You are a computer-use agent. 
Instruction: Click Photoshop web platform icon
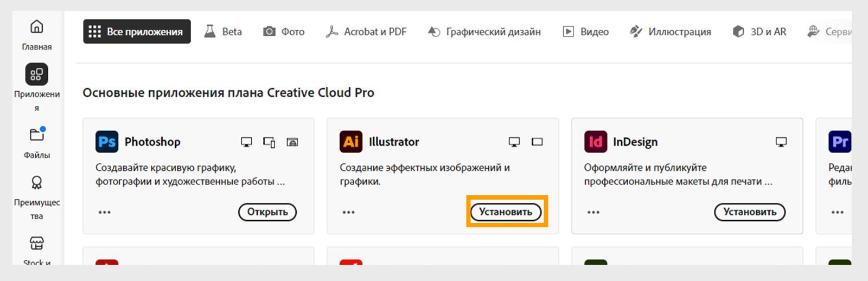pyautogui.click(x=292, y=142)
